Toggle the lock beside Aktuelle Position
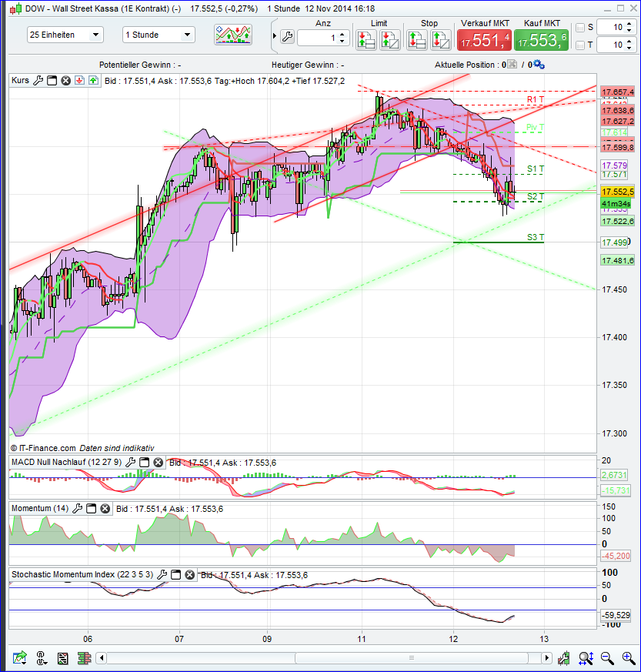This screenshot has width=641, height=672. pos(510,65)
